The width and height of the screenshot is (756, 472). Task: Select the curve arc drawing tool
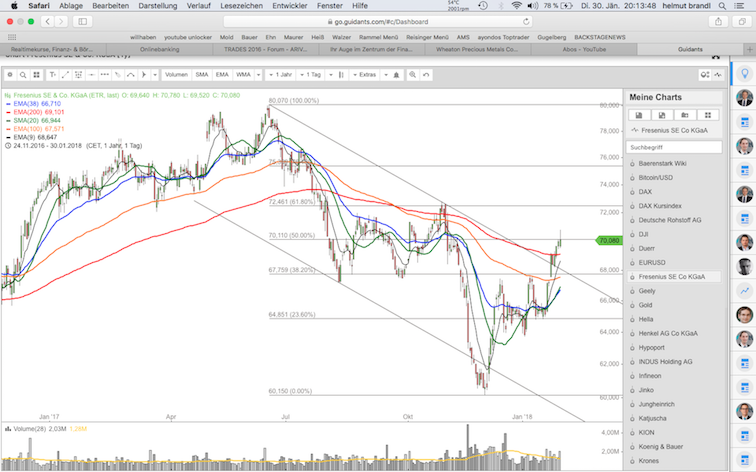click(x=130, y=75)
